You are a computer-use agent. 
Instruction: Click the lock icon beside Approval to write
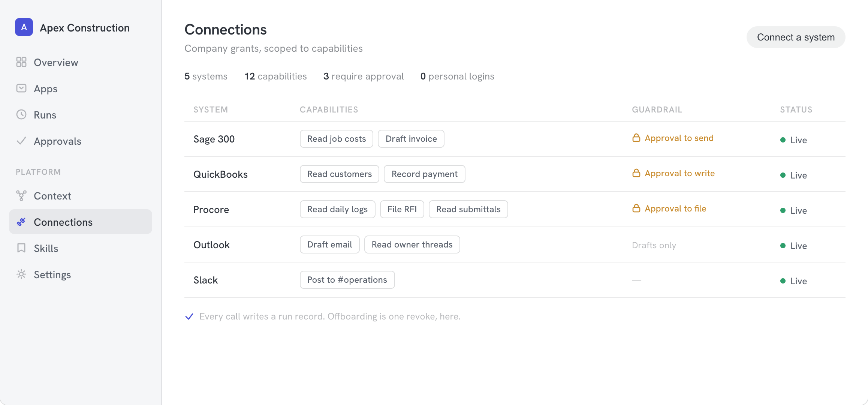click(636, 173)
